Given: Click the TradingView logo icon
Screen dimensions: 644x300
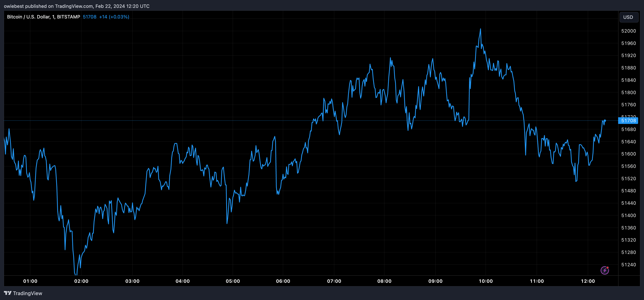Looking at the screenshot, I should pos(8,293).
